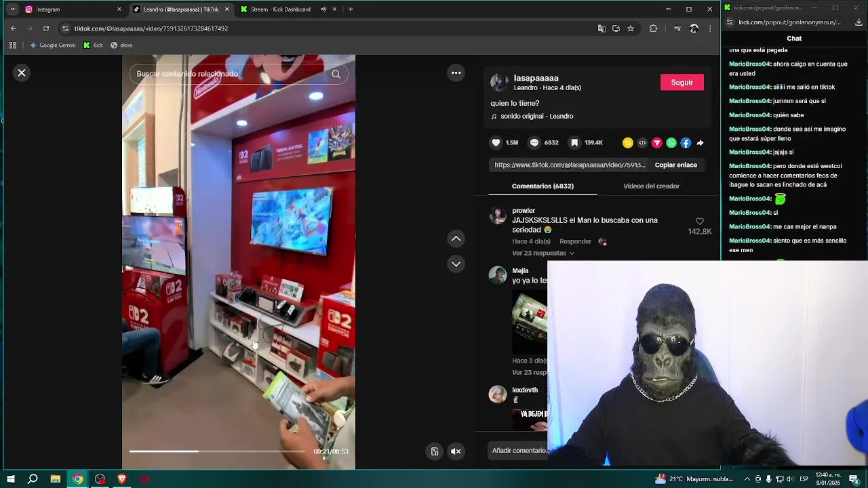Viewport: 868px width, 488px height.
Task: Unmute the TikTok video sound
Action: 456,451
